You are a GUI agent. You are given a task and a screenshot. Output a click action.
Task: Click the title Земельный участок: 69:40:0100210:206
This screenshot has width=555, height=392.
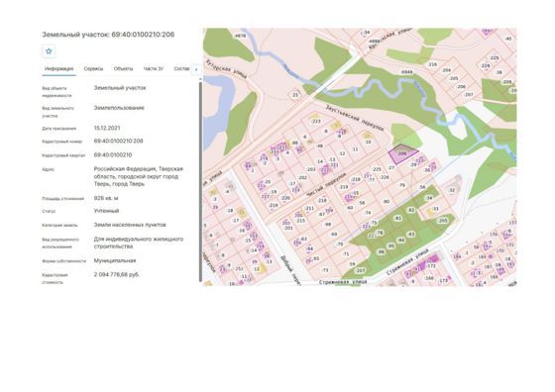coord(108,35)
